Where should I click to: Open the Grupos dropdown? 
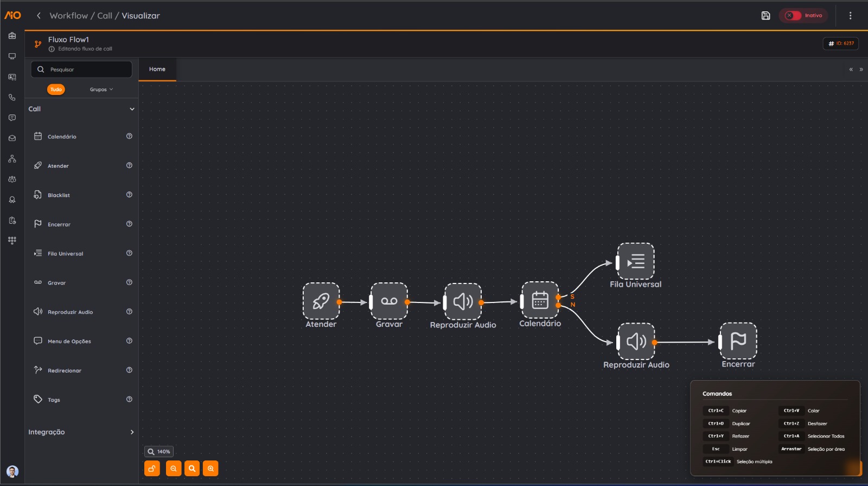click(x=101, y=90)
